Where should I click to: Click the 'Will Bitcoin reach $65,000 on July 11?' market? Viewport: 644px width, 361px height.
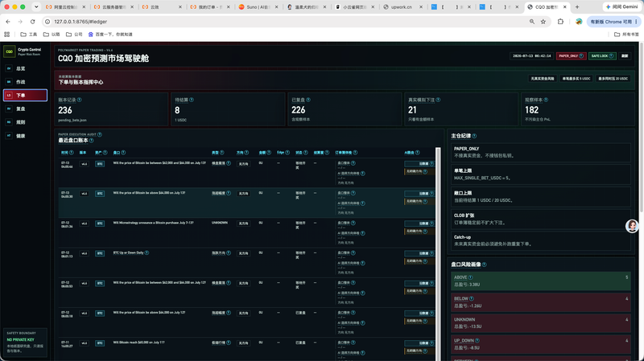[138, 343]
